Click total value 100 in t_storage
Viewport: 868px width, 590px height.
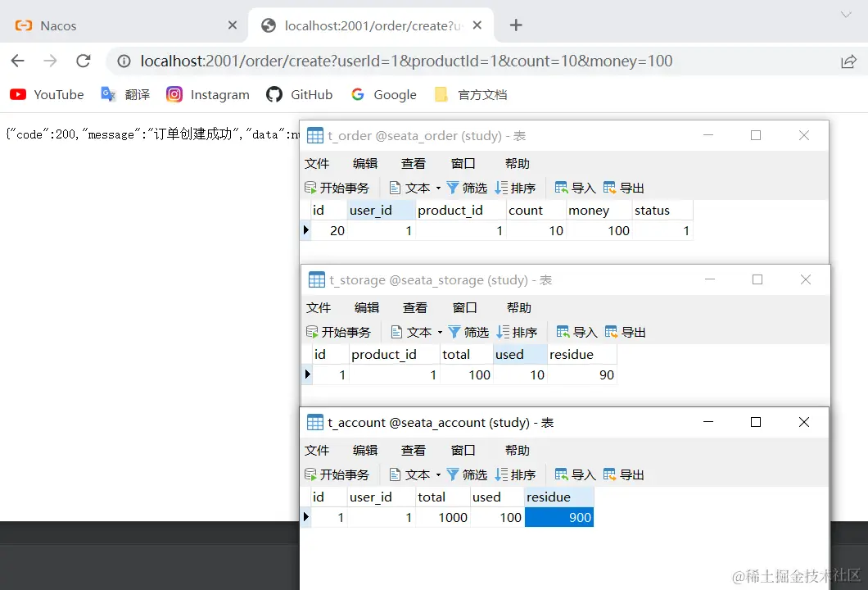466,375
